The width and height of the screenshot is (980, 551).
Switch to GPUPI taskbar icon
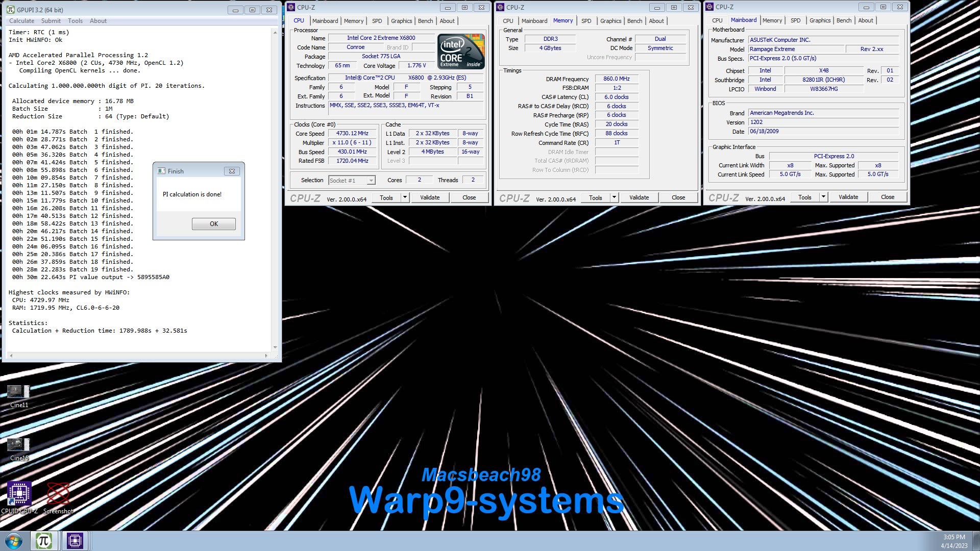44,541
